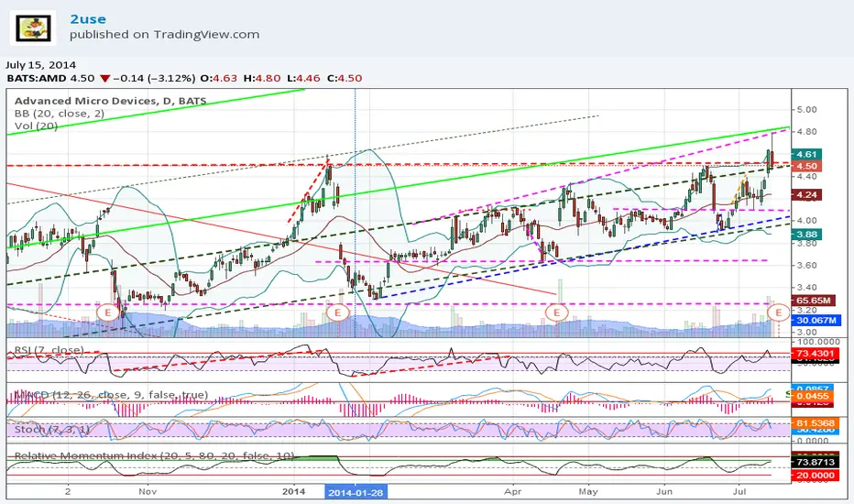Click the 65.65M volume tag
854x504 pixels.
(813, 301)
